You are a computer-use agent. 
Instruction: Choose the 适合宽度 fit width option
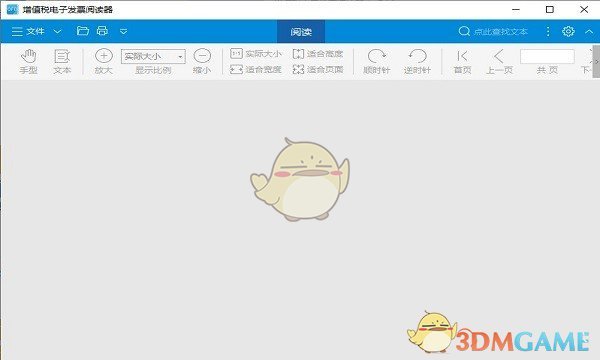point(256,69)
